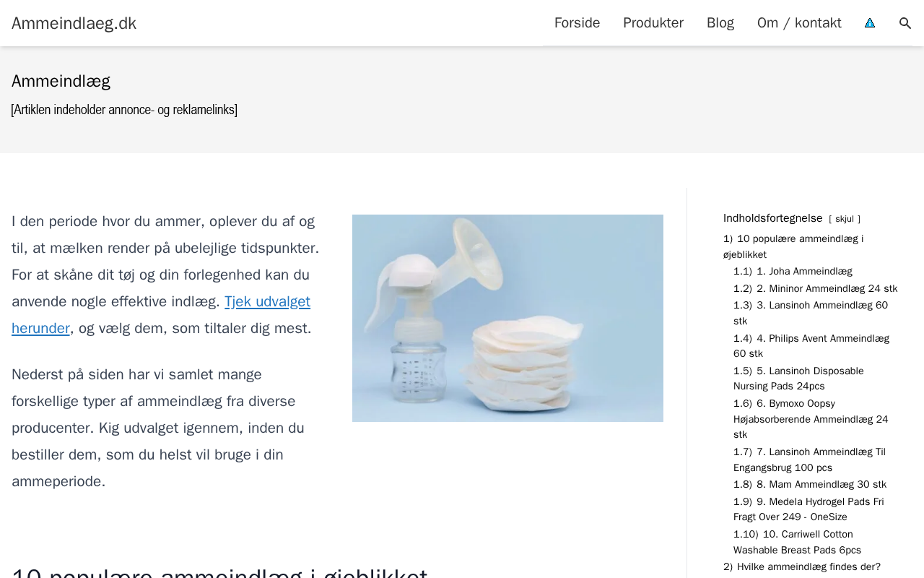Click the Ammeindlaeg.dk site logo
This screenshot has width=924, height=578.
pyautogui.click(x=74, y=23)
